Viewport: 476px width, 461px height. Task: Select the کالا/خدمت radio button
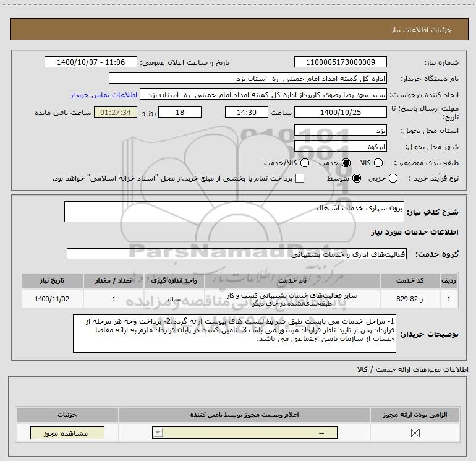pyautogui.click(x=305, y=163)
